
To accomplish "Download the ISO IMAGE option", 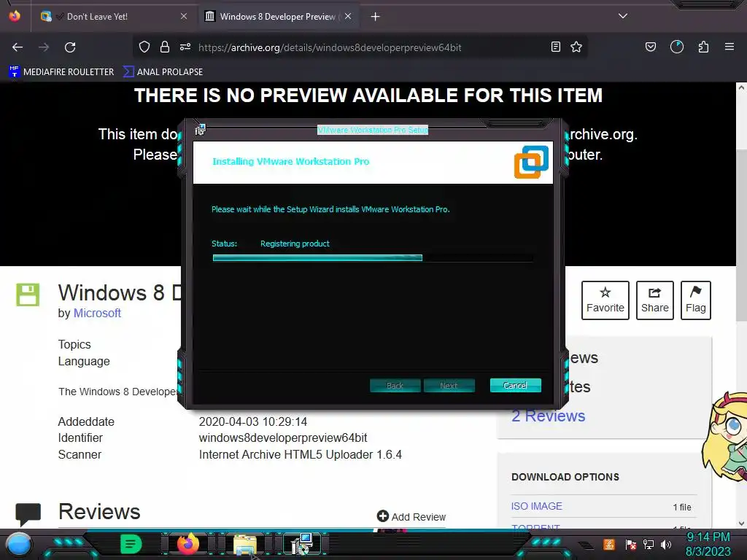I will click(x=536, y=506).
